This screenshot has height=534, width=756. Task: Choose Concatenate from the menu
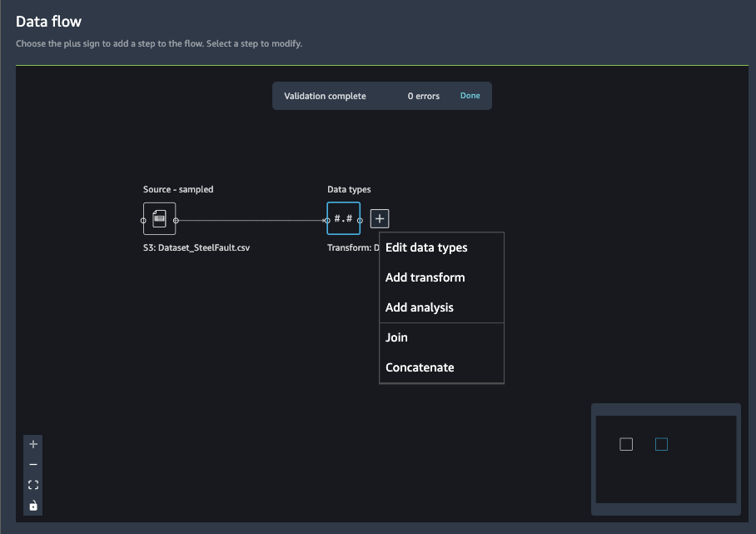(x=441, y=367)
